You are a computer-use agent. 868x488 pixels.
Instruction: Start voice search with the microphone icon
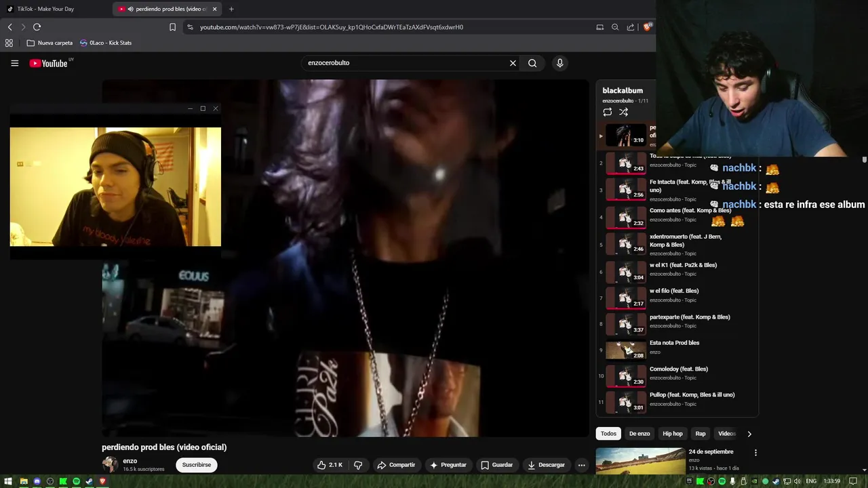pos(559,63)
